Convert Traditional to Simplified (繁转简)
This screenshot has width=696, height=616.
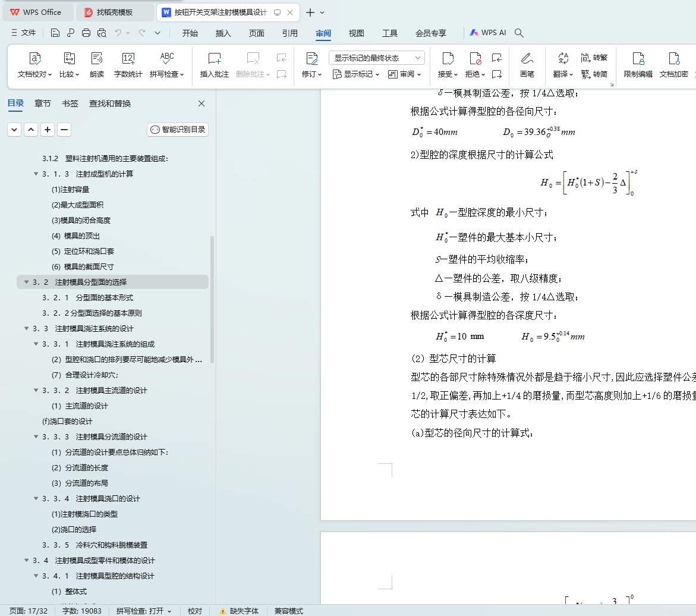(x=594, y=74)
